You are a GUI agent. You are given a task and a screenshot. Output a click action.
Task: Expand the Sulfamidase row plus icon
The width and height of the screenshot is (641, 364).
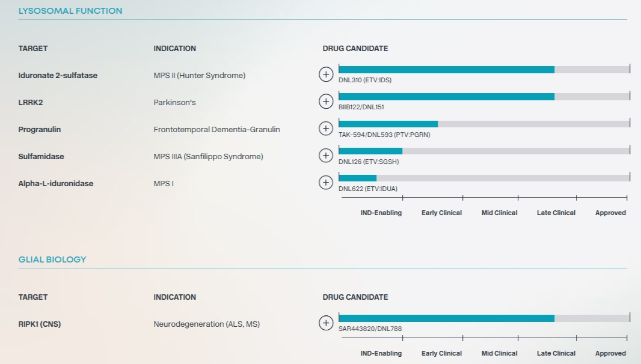pos(325,156)
